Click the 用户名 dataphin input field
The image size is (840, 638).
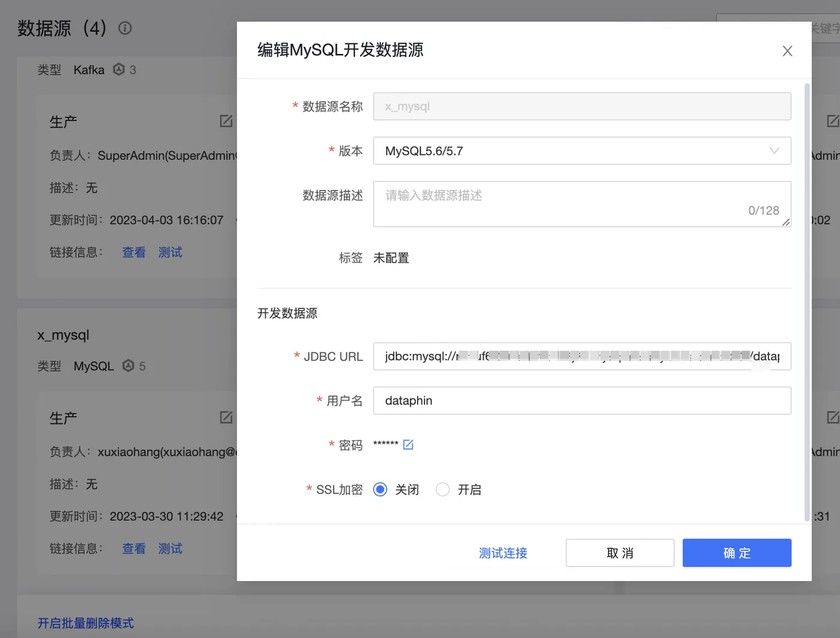tap(582, 401)
